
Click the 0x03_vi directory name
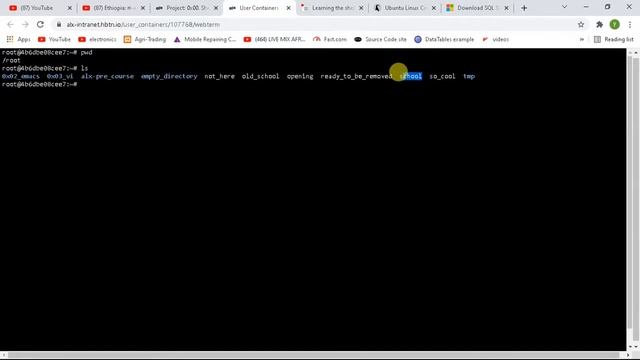pos(60,76)
